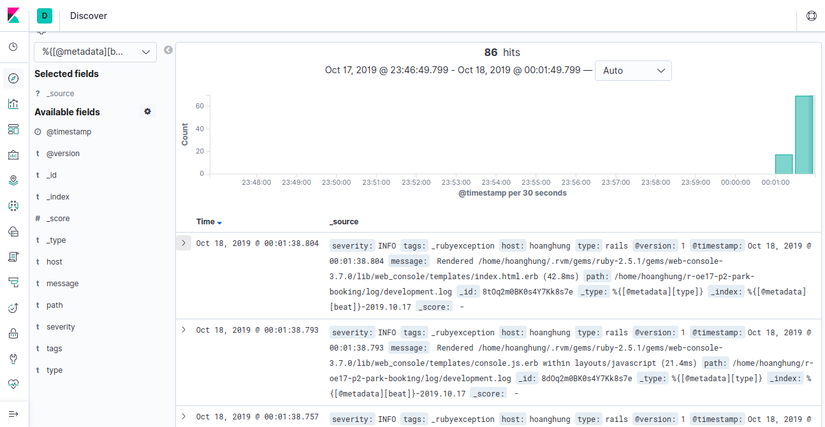
Task: Click the _source column header
Action: click(x=344, y=222)
